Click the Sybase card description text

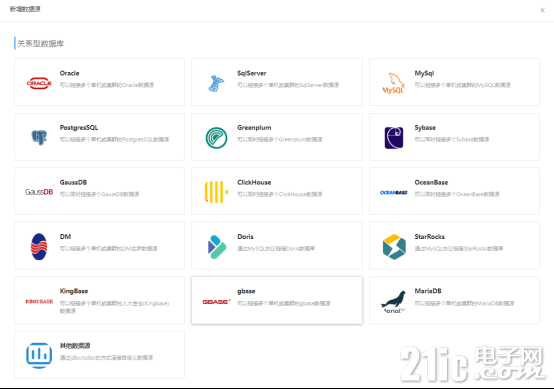pos(452,139)
